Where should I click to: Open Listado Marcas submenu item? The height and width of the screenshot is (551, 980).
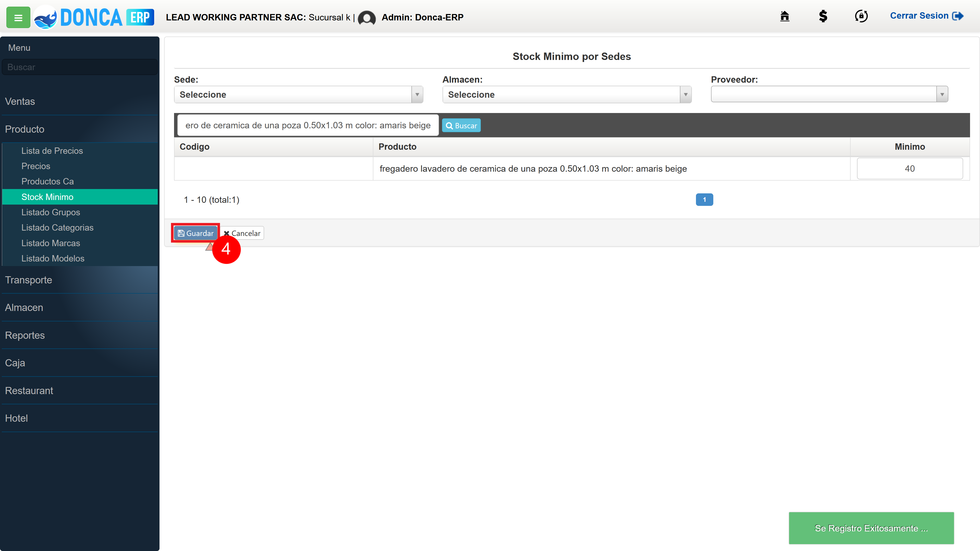pos(51,243)
